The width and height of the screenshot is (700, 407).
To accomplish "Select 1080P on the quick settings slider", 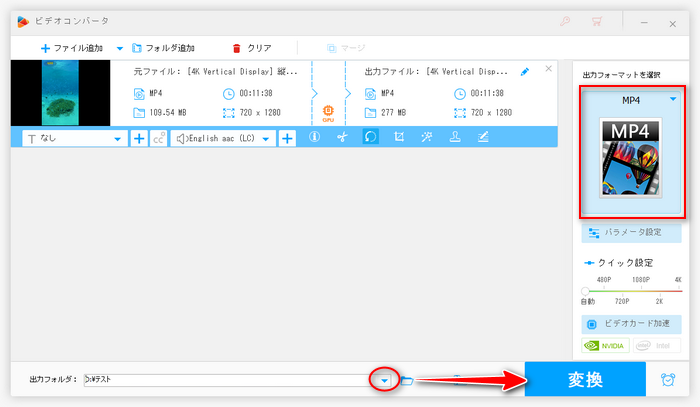I will (x=641, y=279).
